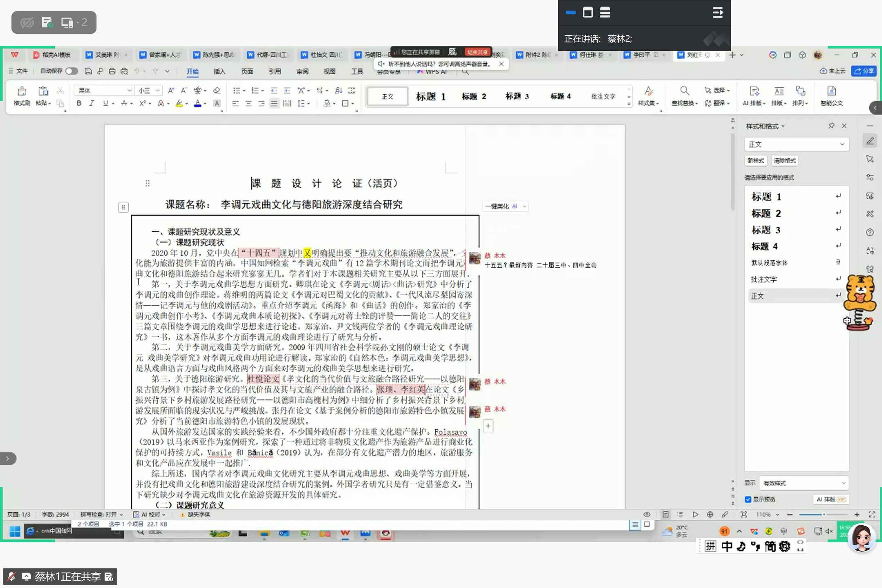This screenshot has width=882, height=588.
Task: Click the Italic formatting icon
Action: coord(92,103)
